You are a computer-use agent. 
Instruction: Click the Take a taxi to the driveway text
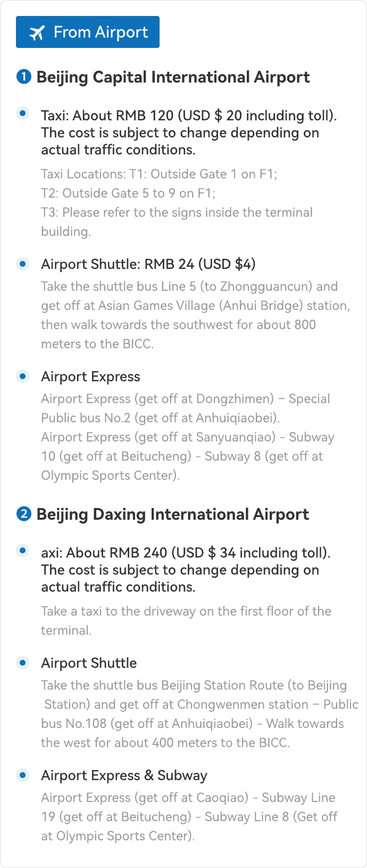point(186,621)
